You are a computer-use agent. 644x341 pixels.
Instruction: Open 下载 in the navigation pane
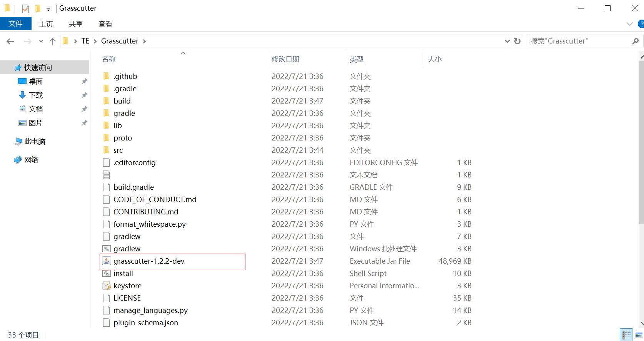pos(36,95)
